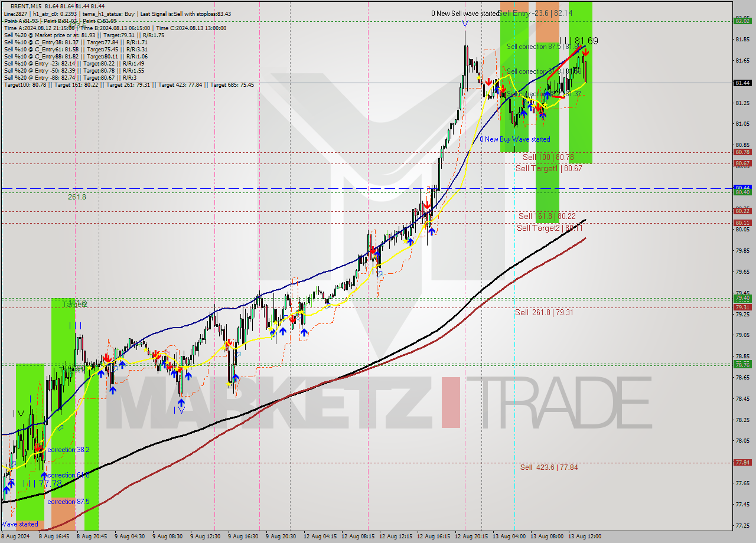Screen dimensions: 756x543
Task: Click the red 80.78 price tag
Action: [742, 152]
